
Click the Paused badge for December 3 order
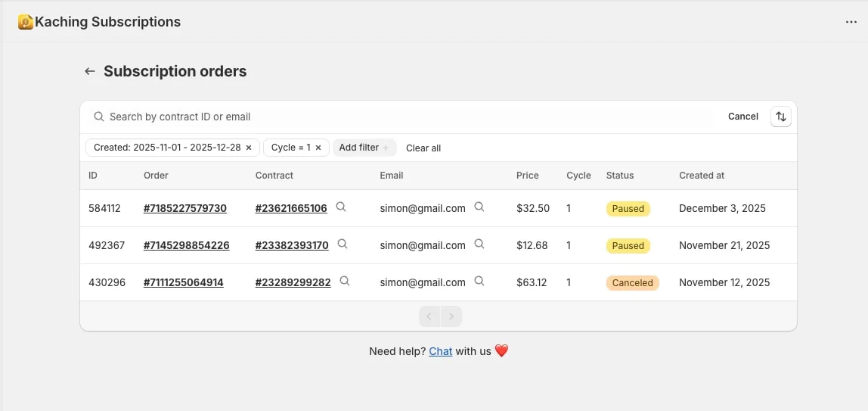pos(628,209)
